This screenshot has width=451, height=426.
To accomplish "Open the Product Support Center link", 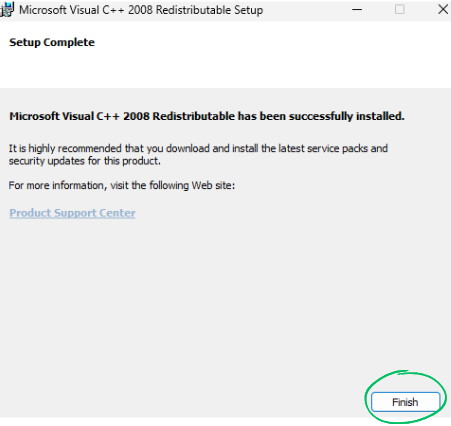I will coord(72,213).
